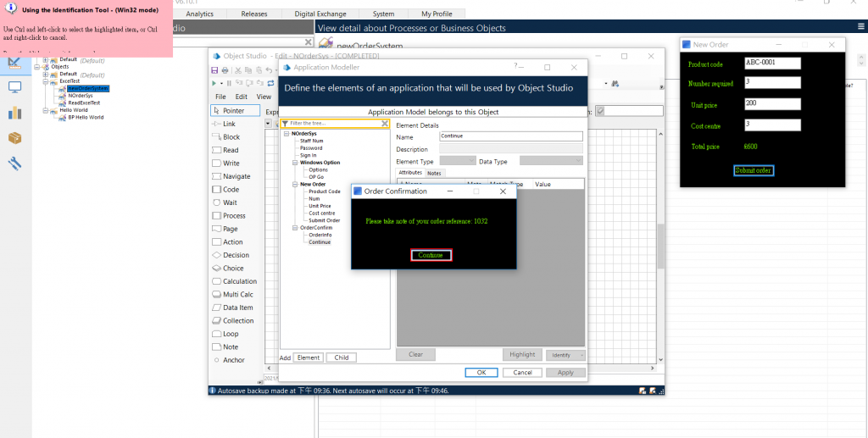This screenshot has width=868, height=438.
Task: Select the Pointer tool
Action: [236, 111]
